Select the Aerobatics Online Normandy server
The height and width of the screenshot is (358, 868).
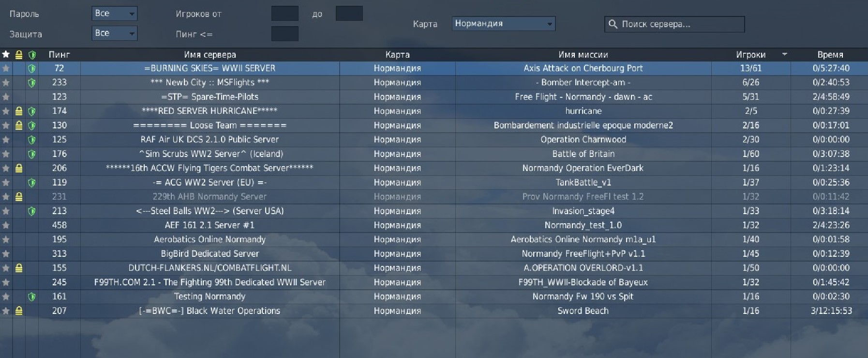point(210,239)
